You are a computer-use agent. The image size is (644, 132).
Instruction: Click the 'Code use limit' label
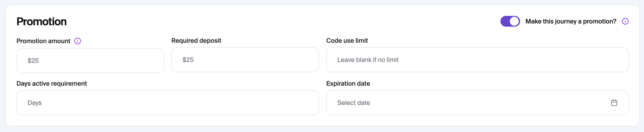pyautogui.click(x=347, y=40)
